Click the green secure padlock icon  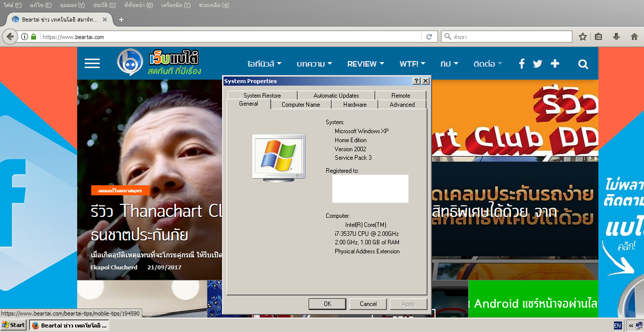(x=34, y=37)
